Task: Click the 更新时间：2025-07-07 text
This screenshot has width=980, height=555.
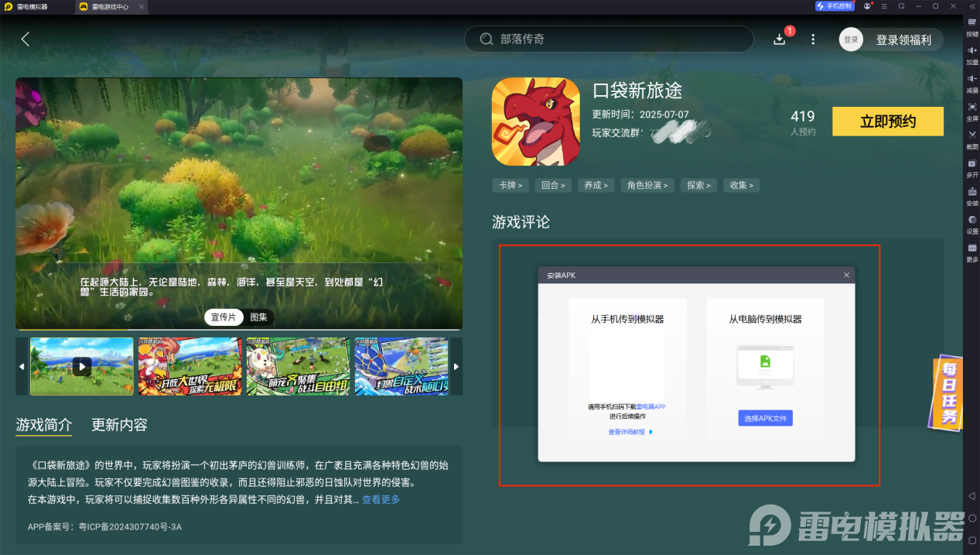Action: coord(640,115)
